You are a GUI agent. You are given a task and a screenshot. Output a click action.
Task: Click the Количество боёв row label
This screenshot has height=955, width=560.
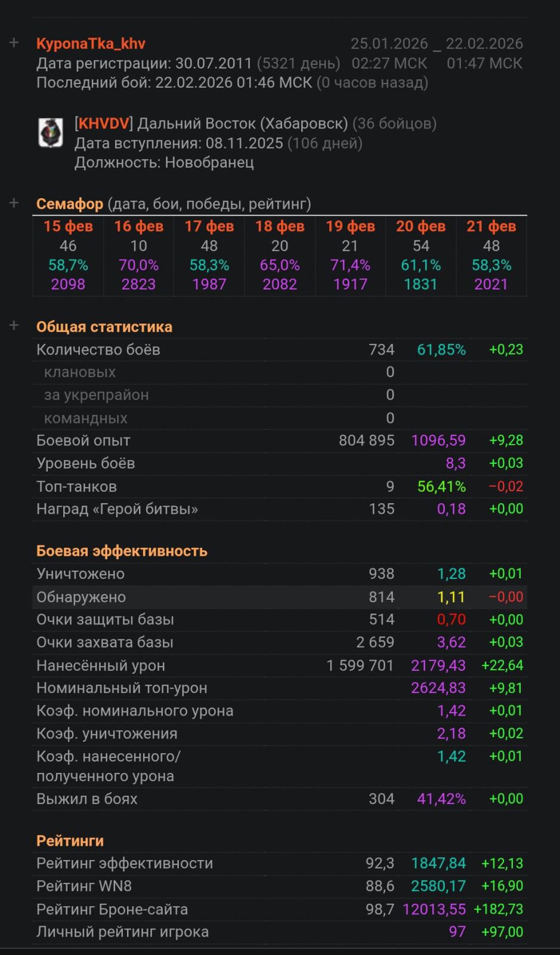pos(98,350)
